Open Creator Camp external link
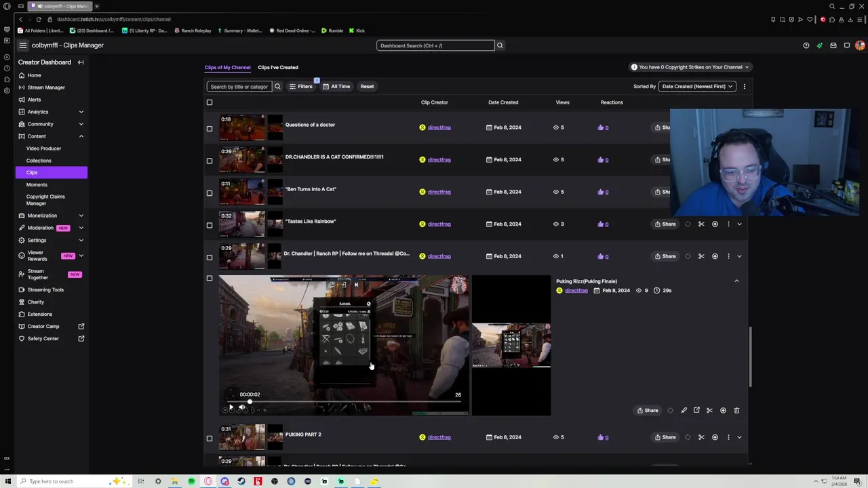The image size is (868, 488). pos(52,326)
